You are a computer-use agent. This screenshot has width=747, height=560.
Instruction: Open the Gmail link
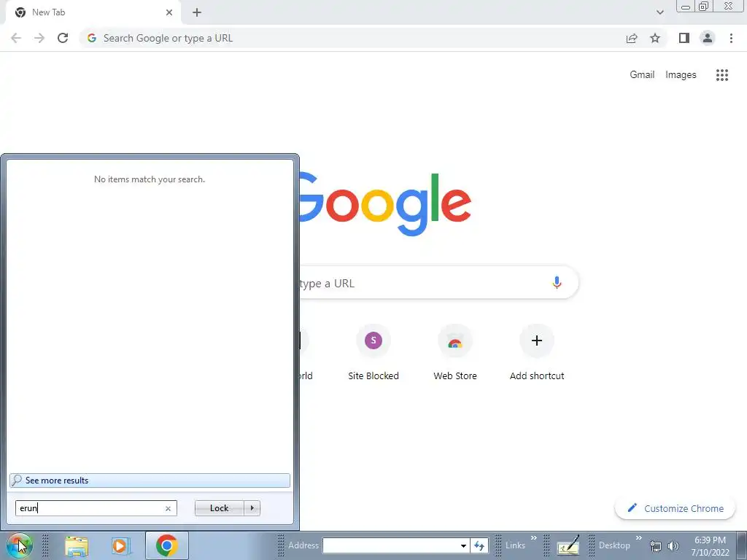pos(642,75)
